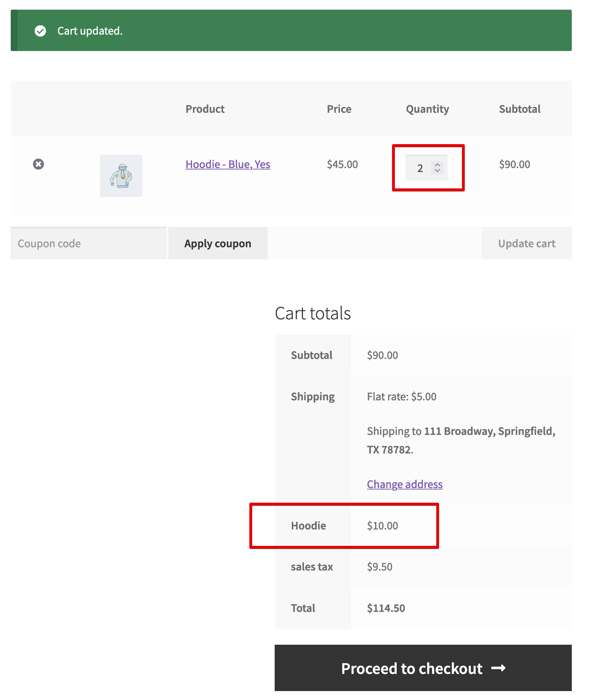Click the Quantity column header
Screen dimensions: 590x700
pyautogui.click(x=427, y=109)
